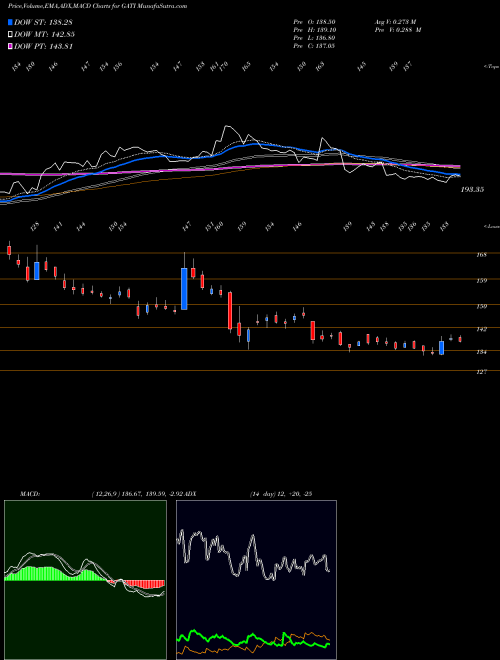Click the 'Pre L: 136.80' value
The image size is (500, 660).
[x=314, y=38]
